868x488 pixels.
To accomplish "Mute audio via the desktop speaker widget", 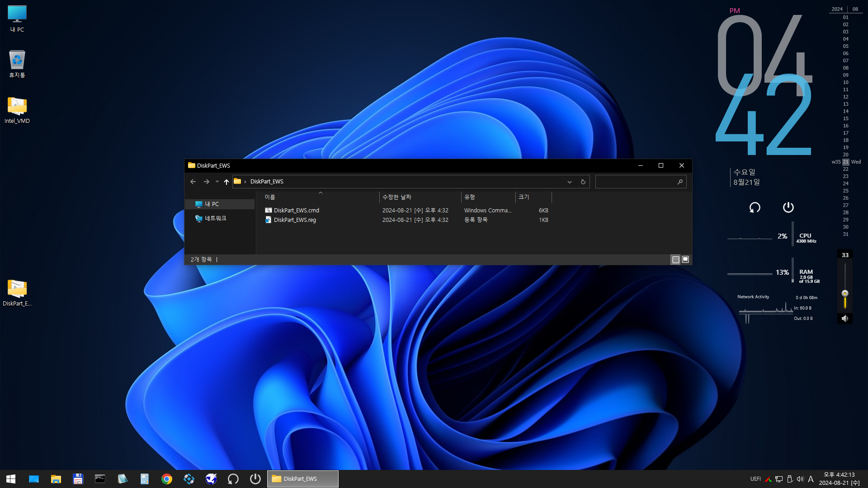I will pyautogui.click(x=844, y=319).
